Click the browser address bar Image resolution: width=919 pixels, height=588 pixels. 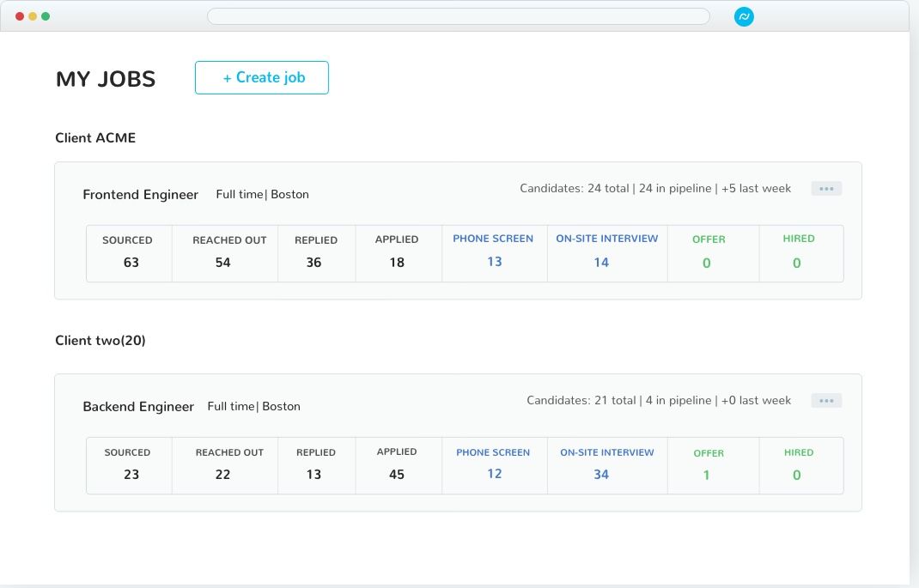tap(459, 15)
